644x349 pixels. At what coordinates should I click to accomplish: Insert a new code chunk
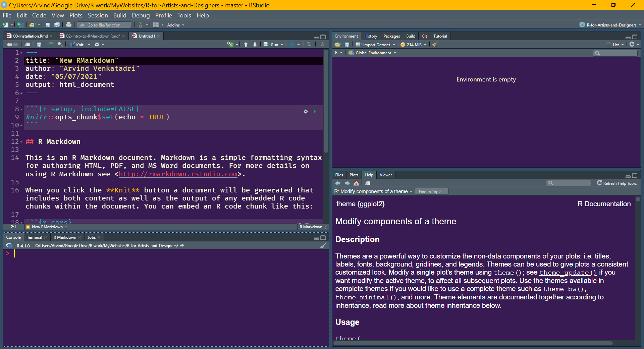(230, 44)
